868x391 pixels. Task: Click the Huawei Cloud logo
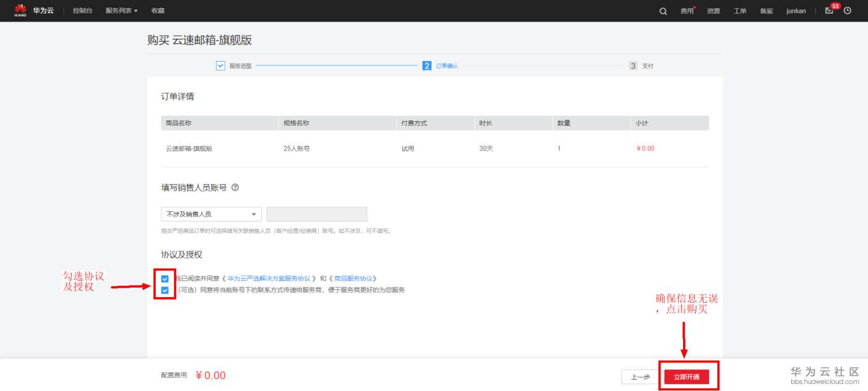34,11
